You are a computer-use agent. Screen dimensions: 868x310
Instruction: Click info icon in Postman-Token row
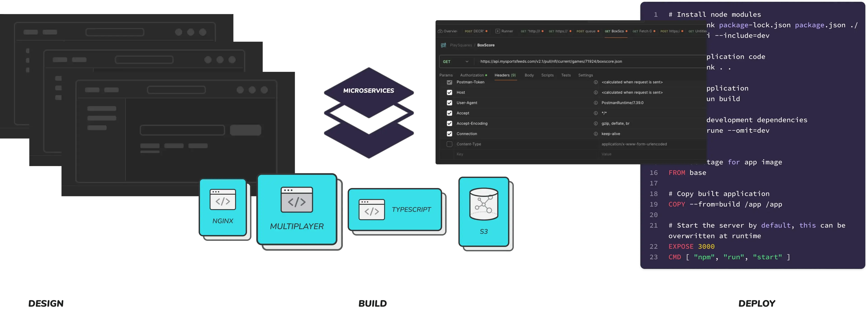point(596,82)
